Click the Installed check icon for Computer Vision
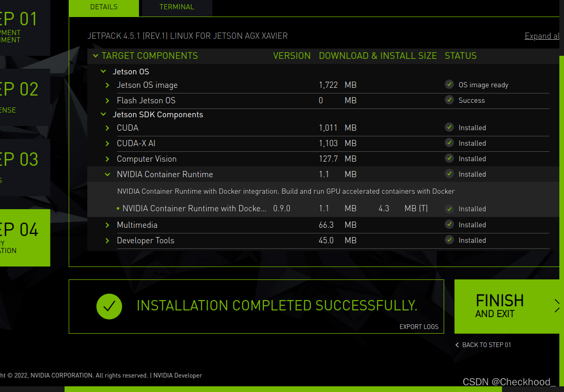Viewport: 564px width, 392px height. click(x=449, y=158)
